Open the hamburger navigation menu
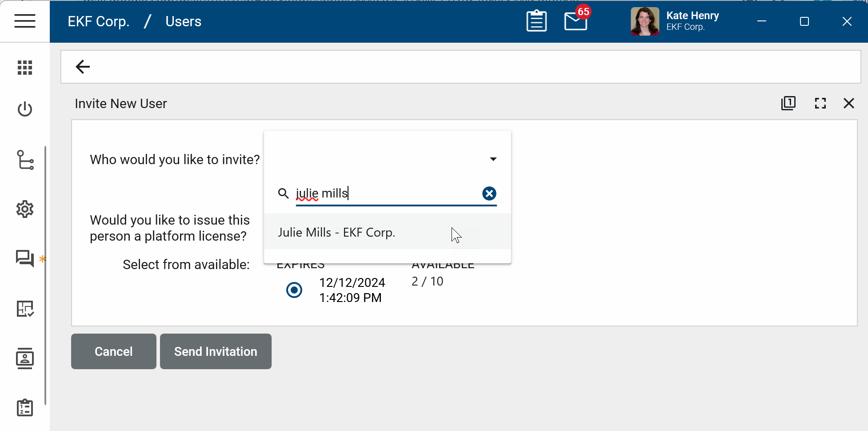This screenshot has height=431, width=868. [25, 21]
